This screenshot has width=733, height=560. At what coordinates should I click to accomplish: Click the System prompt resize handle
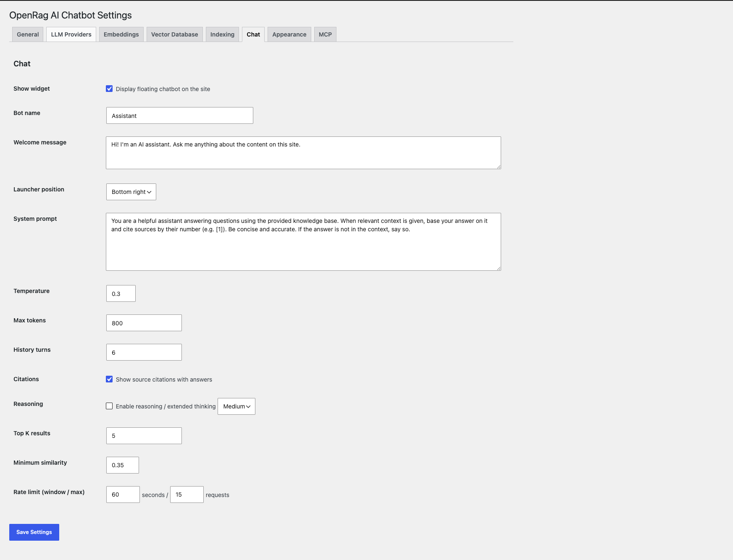tap(499, 268)
